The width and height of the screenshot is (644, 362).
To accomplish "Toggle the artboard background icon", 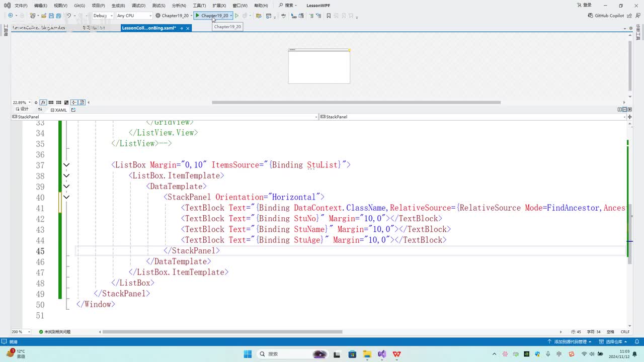I will [x=66, y=103].
